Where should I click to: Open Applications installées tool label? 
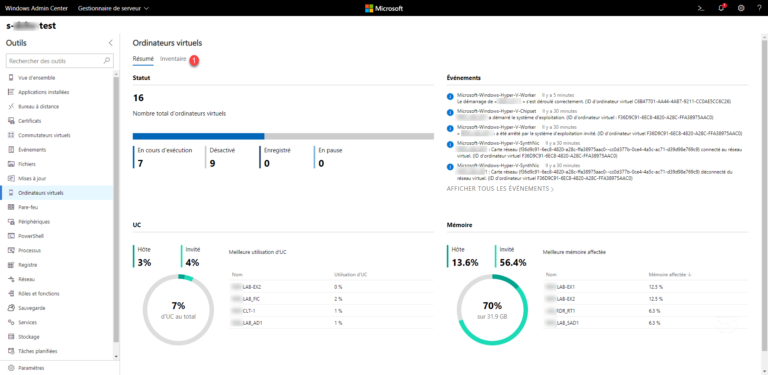44,92
